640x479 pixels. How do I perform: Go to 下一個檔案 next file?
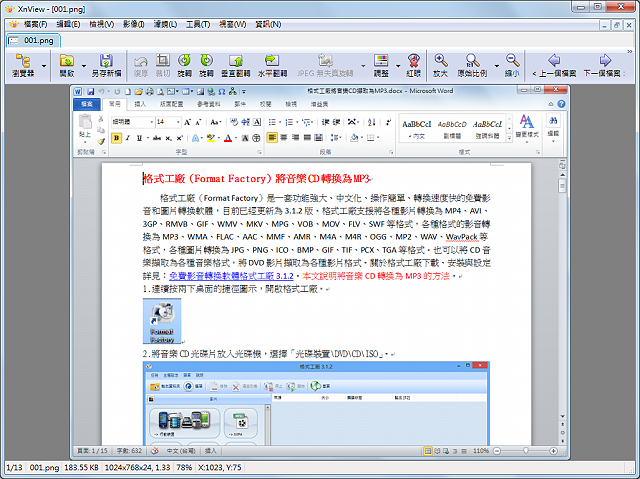pyautogui.click(x=603, y=65)
